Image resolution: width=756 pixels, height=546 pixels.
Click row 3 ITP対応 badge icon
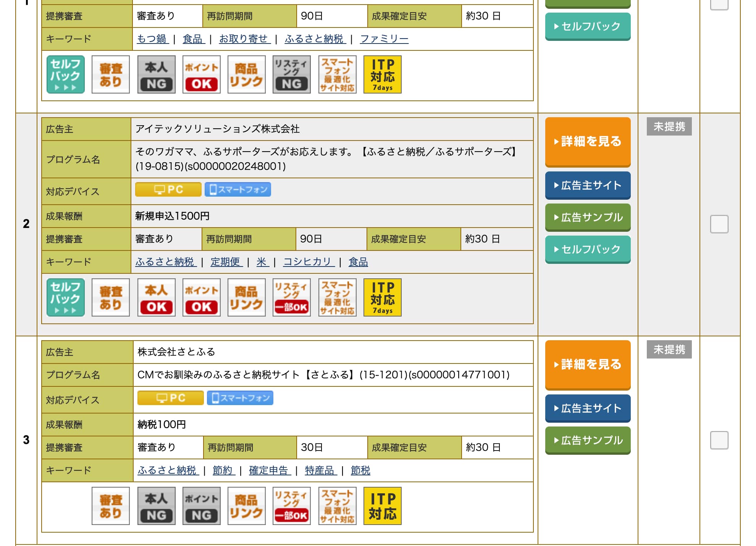[x=383, y=506]
